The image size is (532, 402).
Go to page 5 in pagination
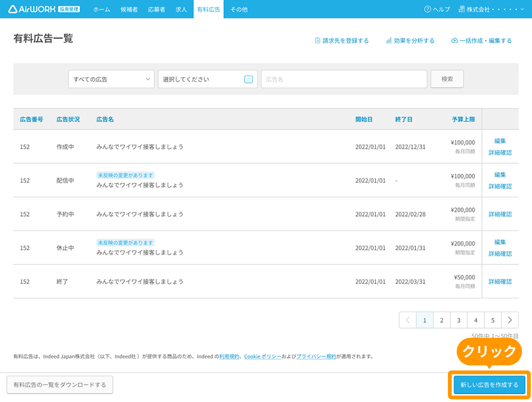tap(492, 320)
